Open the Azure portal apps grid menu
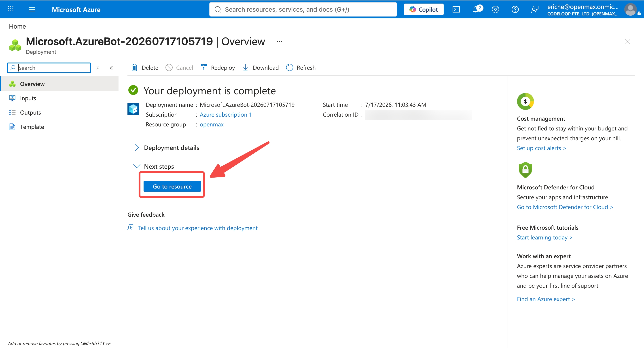Image resolution: width=644 pixels, height=348 pixels. pyautogui.click(x=11, y=9)
